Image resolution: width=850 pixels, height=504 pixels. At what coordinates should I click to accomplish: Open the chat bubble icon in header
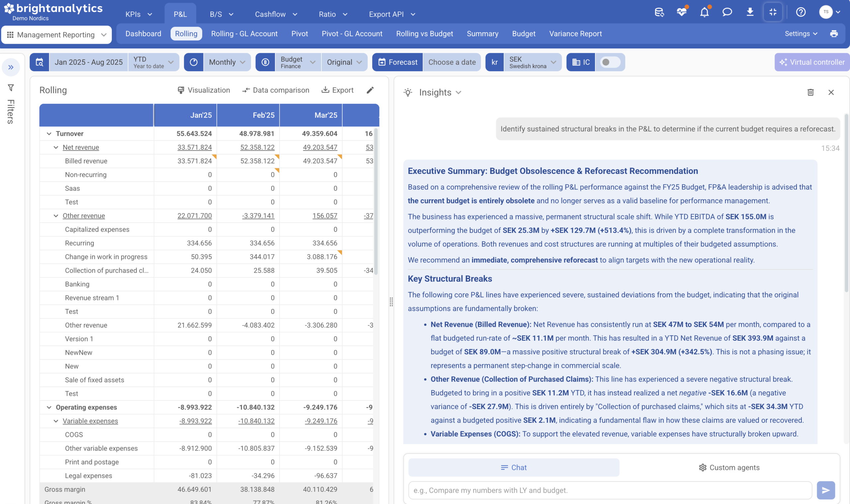[727, 13]
